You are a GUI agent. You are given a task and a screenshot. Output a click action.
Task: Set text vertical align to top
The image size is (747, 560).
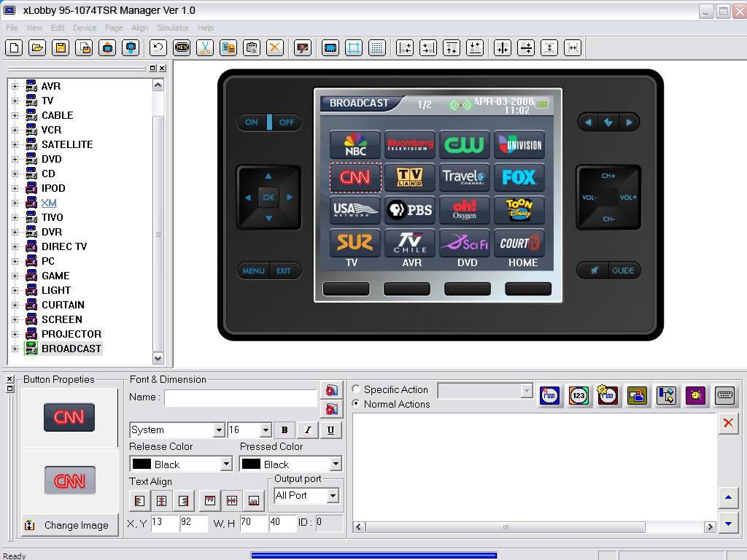tap(209, 501)
